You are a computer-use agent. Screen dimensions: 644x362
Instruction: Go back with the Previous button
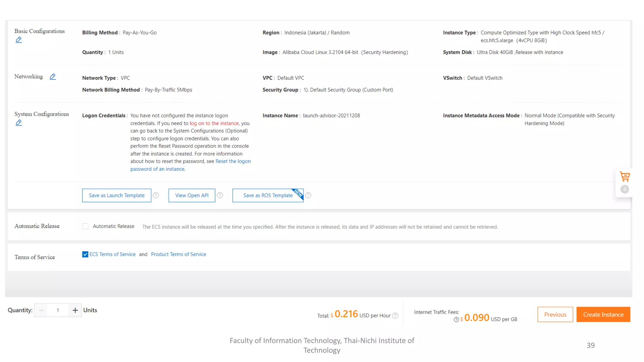coord(555,314)
